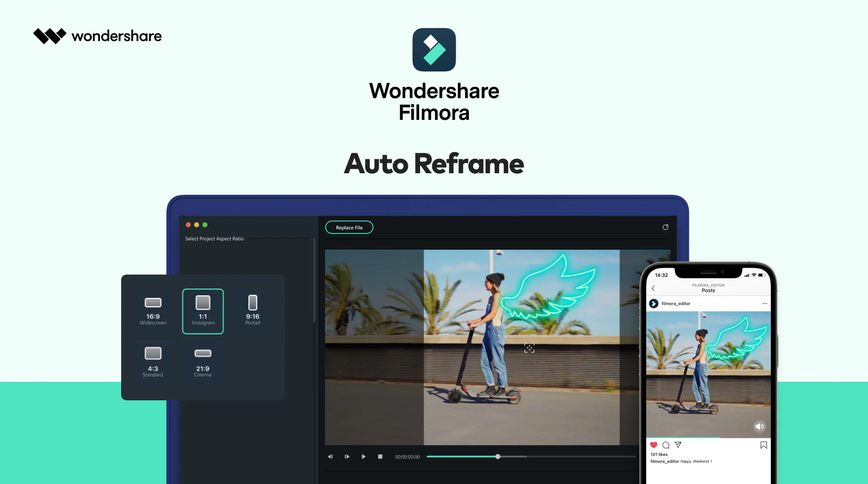Screen dimensions: 868x484
Task: Click the Wondershare logo
Action: pyautogui.click(x=97, y=36)
